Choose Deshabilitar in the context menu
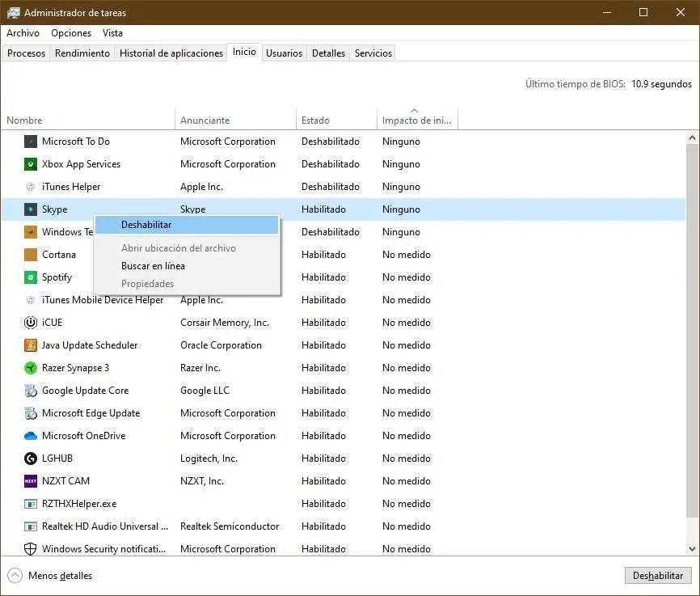 coord(146,225)
